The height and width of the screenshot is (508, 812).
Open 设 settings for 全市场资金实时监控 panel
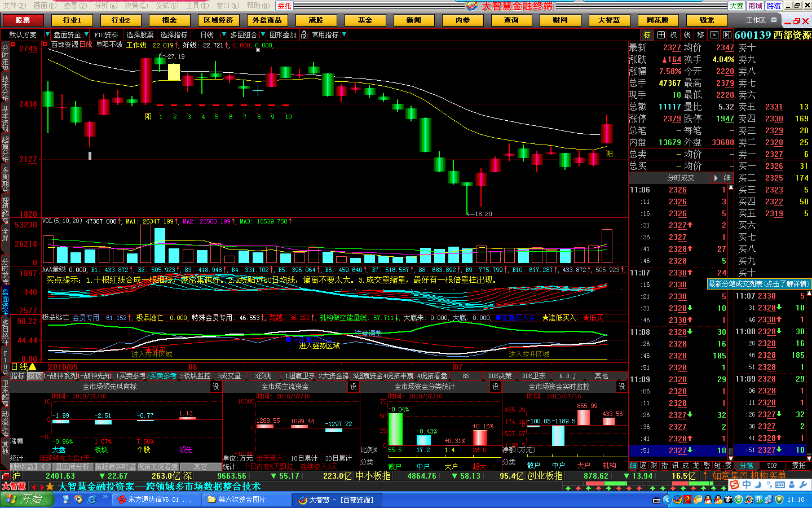point(622,387)
